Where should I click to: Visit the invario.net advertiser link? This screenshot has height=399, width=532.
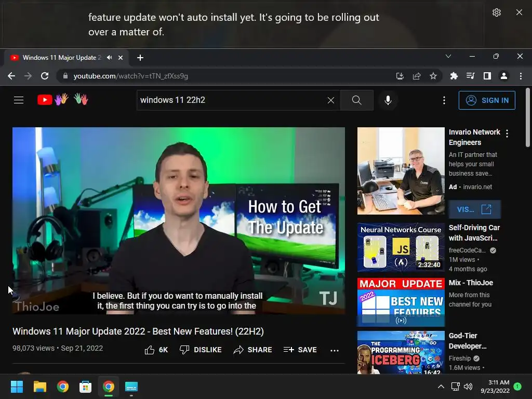(x=477, y=187)
